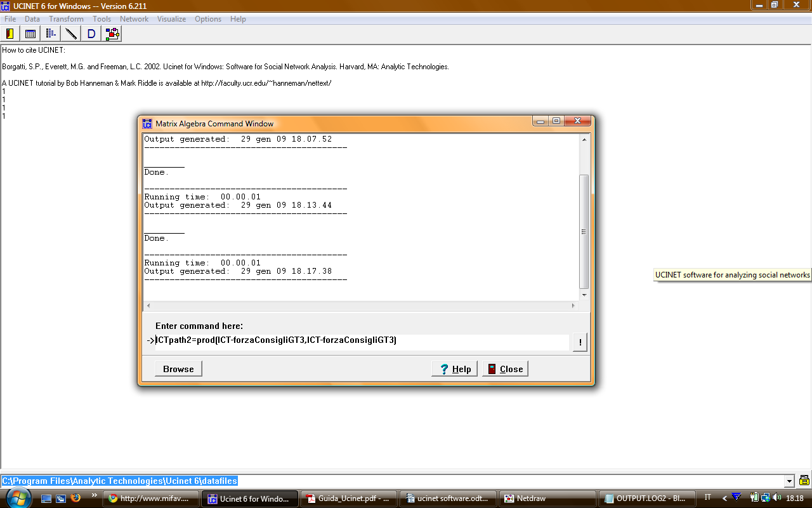Open the Help menu
This screenshot has width=812, height=508.
point(238,19)
